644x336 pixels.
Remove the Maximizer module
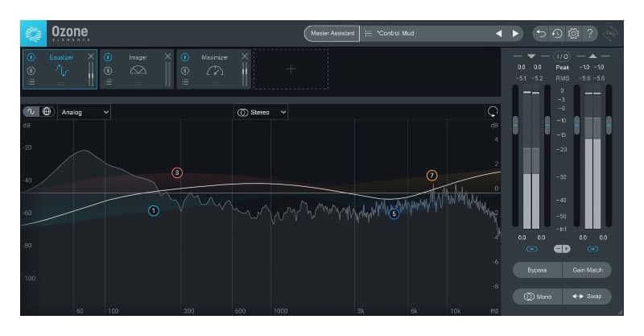point(245,56)
